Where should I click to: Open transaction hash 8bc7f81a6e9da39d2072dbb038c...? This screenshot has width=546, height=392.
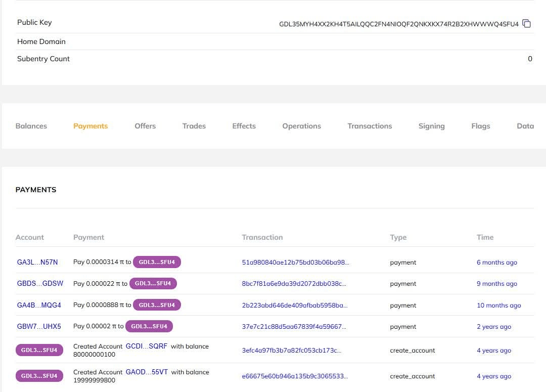tap(294, 284)
